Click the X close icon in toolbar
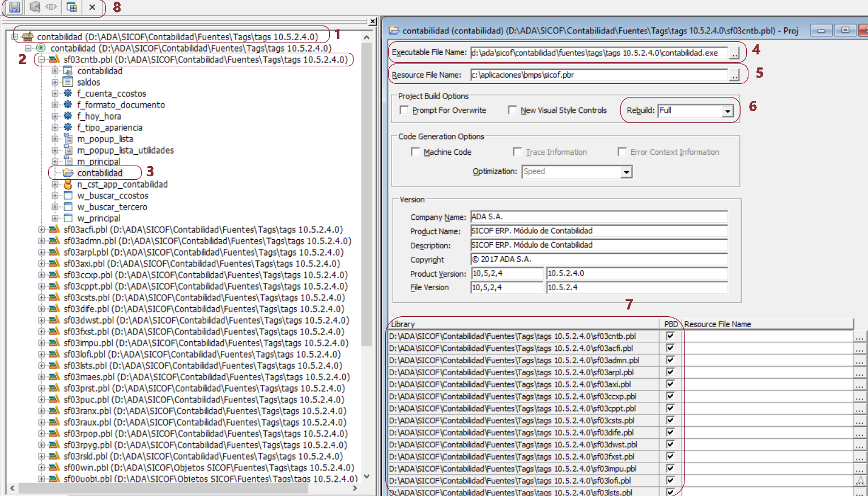The width and height of the screenshot is (868, 496). (92, 7)
